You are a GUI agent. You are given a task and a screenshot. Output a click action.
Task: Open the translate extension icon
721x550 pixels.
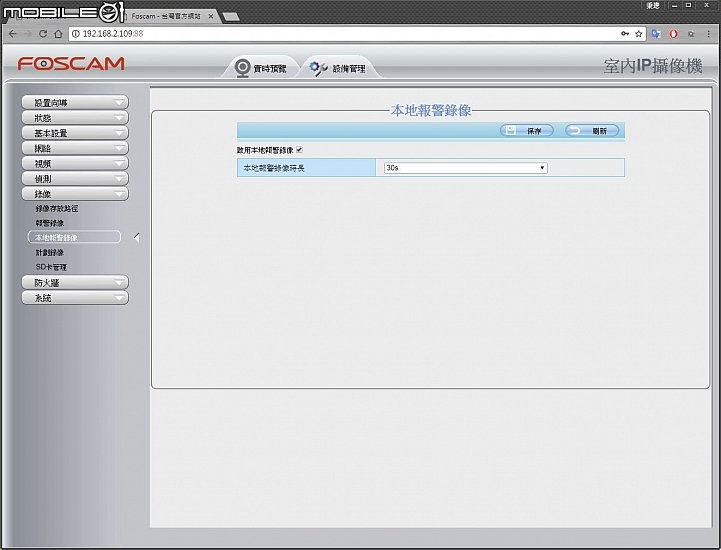656,34
